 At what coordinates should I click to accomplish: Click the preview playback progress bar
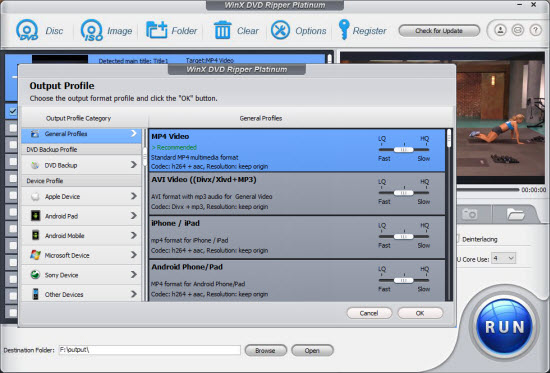[x=488, y=189]
